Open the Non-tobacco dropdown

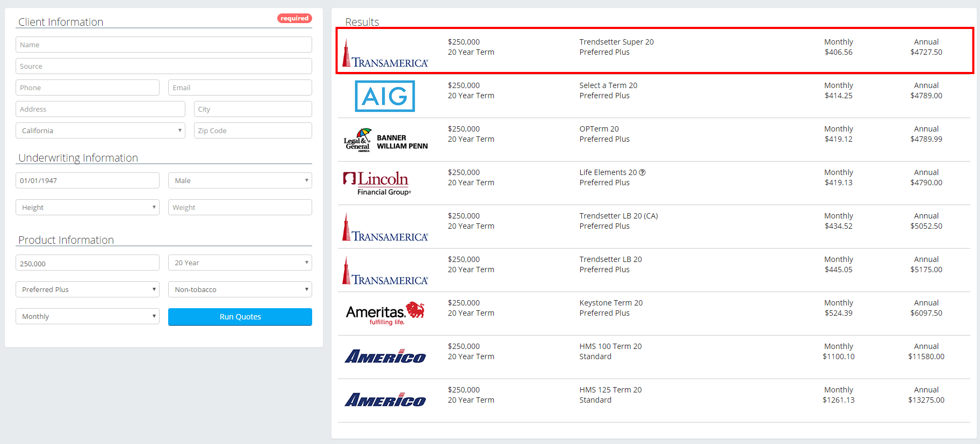coord(240,289)
